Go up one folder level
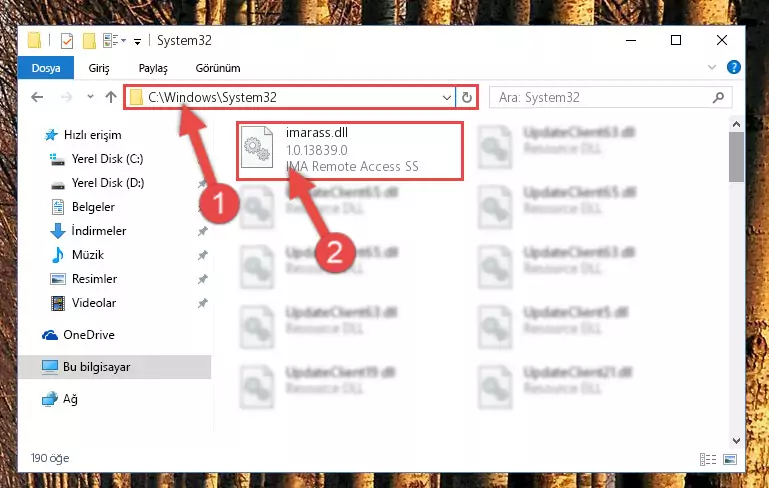Viewport: 769px width, 488px height. (x=111, y=97)
